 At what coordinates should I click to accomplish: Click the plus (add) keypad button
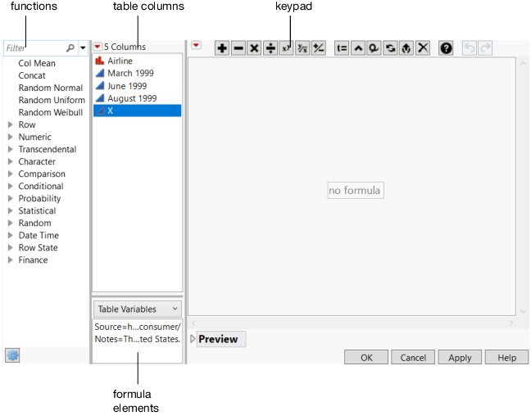pyautogui.click(x=222, y=48)
